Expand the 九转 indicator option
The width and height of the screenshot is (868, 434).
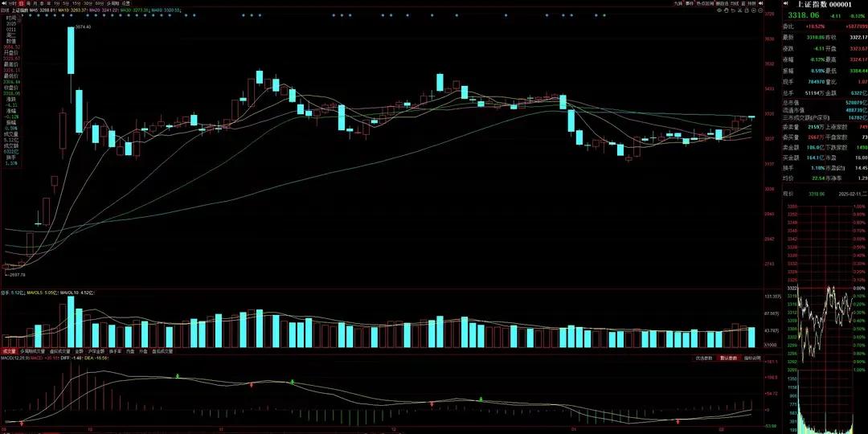[679, 4]
